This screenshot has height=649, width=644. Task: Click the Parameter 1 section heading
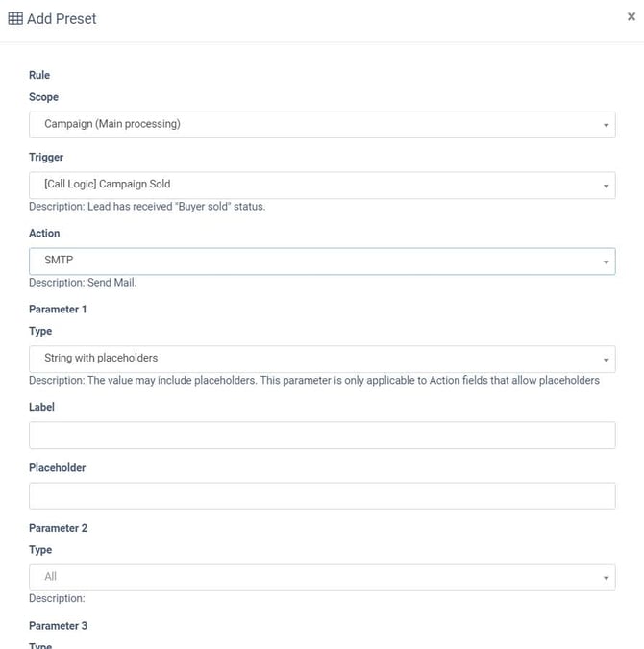click(58, 309)
